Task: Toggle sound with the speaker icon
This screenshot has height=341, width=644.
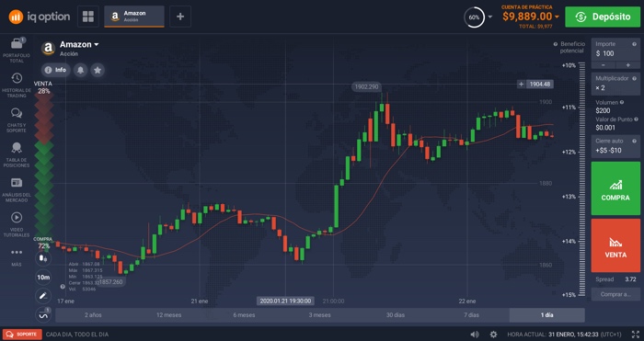Action: pyautogui.click(x=475, y=335)
